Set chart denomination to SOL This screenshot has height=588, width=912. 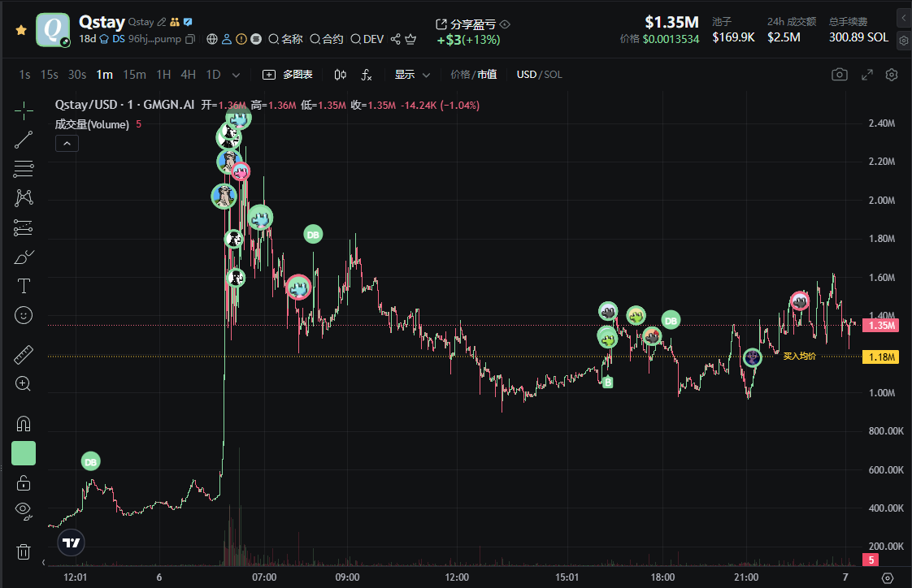point(553,75)
